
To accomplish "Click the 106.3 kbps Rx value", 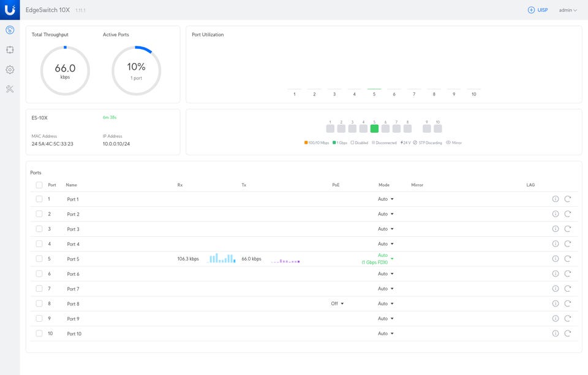I will pos(188,259).
